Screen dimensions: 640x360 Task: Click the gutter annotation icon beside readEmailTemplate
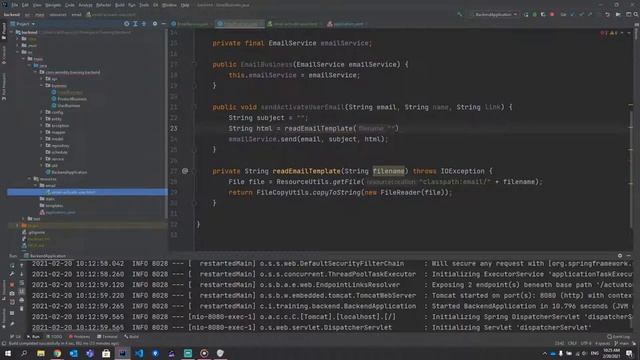click(x=185, y=171)
